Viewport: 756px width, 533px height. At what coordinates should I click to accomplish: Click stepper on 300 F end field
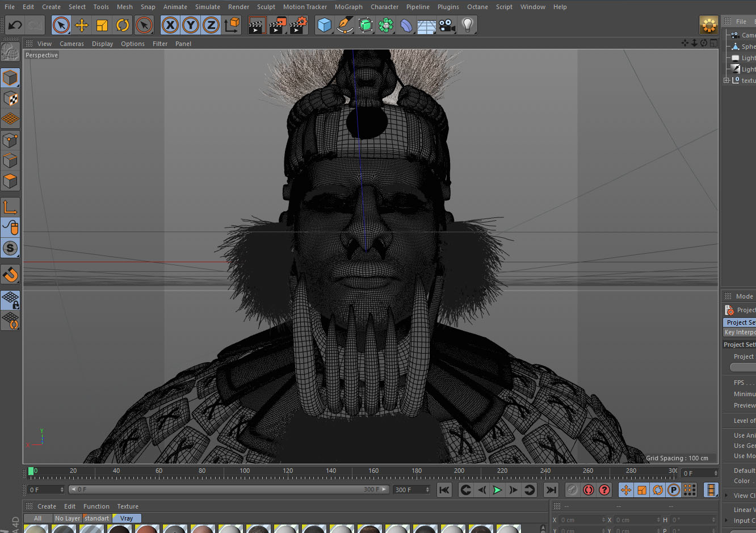click(x=427, y=489)
